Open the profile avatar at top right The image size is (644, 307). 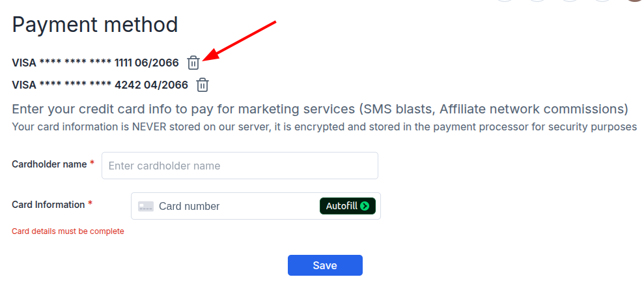click(x=635, y=1)
